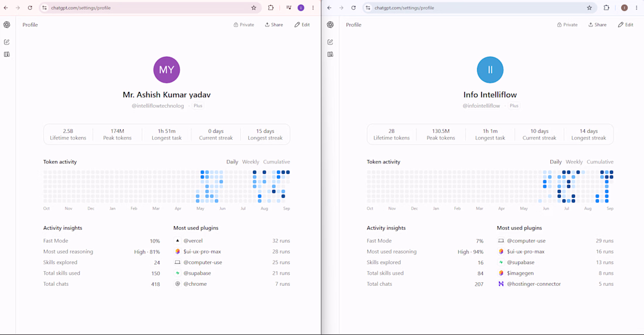Select Weekly tab on right token activity
644x335 pixels.
[574, 162]
